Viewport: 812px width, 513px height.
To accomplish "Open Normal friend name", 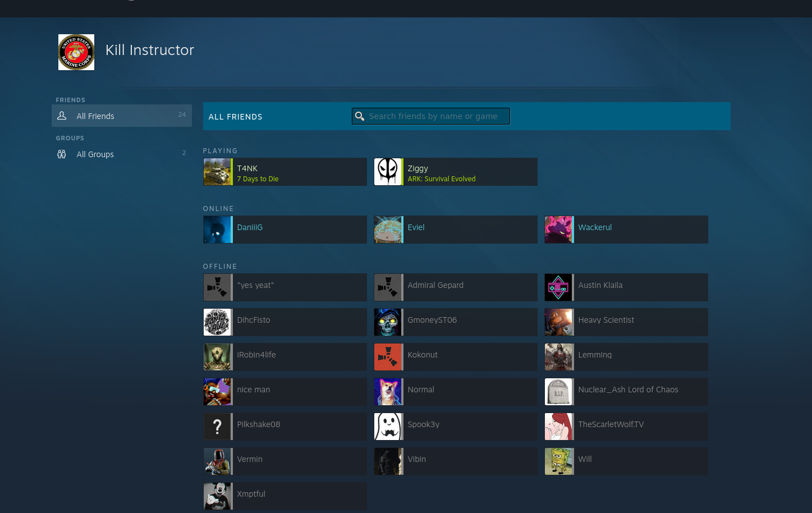I will tap(421, 390).
